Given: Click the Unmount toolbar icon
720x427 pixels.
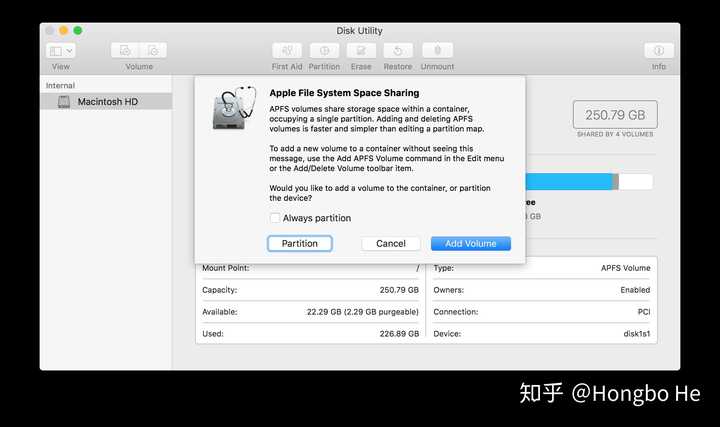Looking at the screenshot, I should pyautogui.click(x=437, y=51).
